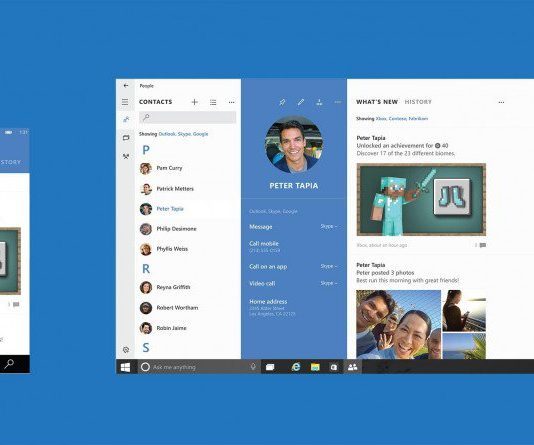Click the link contacts icon on profile
534x445 pixels.
point(319,102)
